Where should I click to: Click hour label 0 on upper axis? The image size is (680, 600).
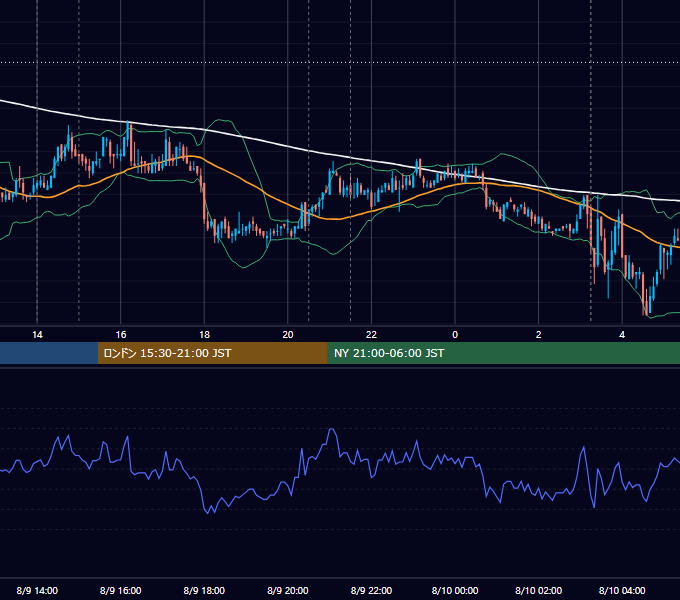455,335
